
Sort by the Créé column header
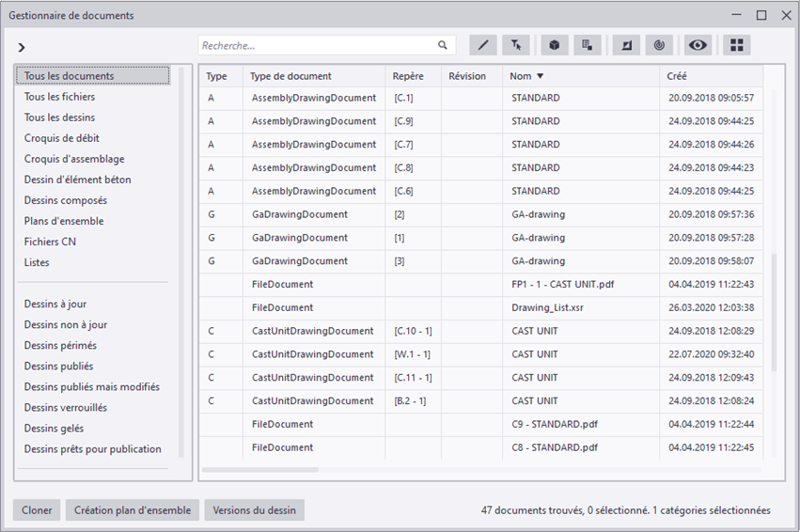coord(677,76)
